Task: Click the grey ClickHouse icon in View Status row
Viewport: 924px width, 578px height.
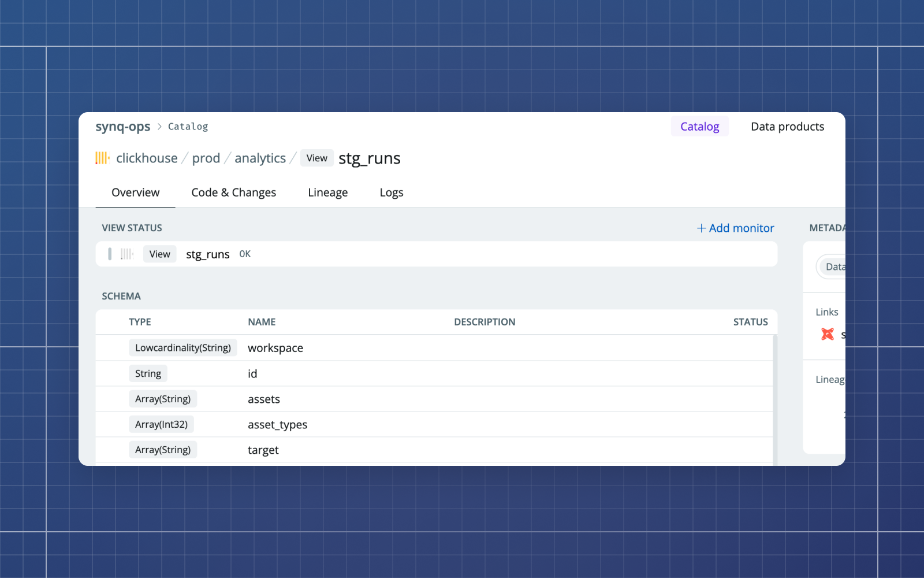Action: 127,254
